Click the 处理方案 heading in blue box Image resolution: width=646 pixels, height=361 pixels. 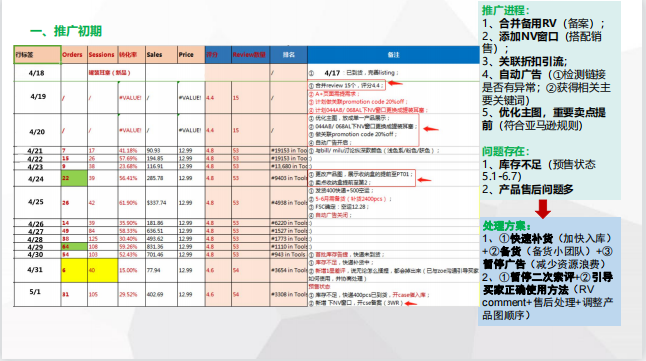(x=507, y=226)
